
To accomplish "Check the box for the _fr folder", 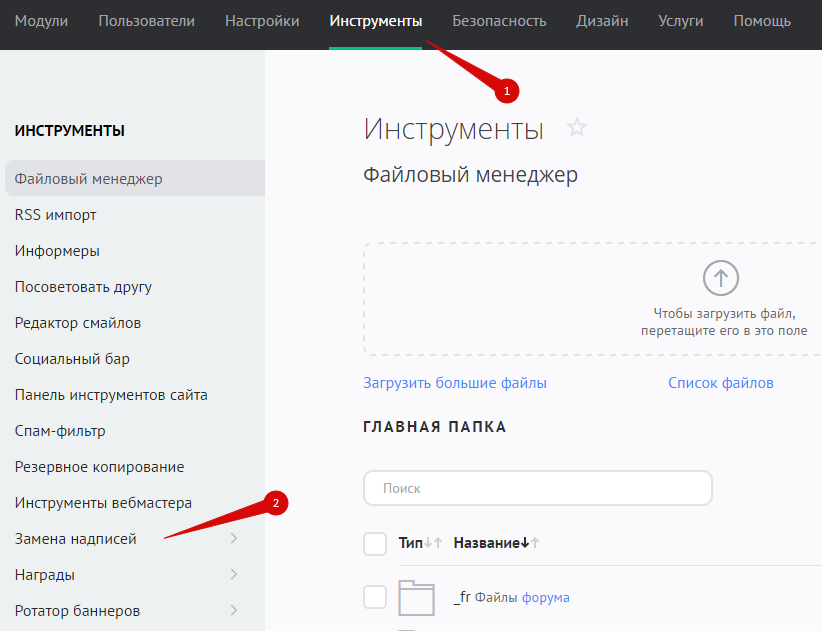I will click(375, 597).
